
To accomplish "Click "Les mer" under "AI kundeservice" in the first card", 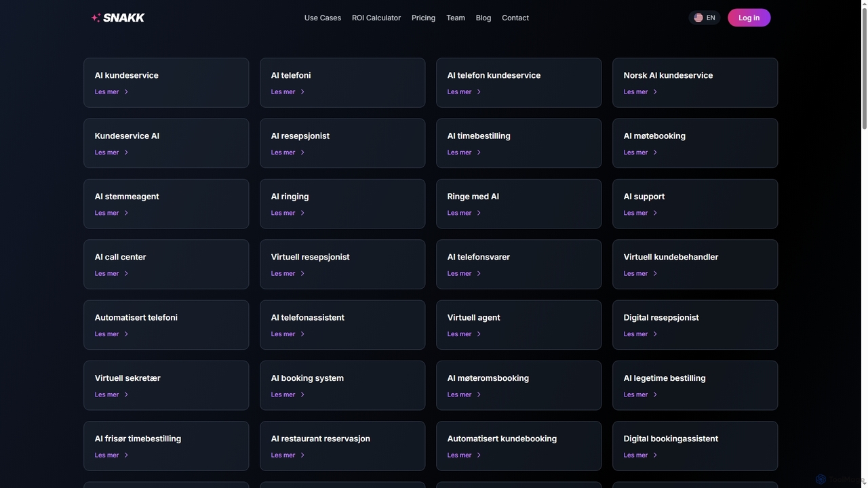I will pyautogui.click(x=106, y=92).
